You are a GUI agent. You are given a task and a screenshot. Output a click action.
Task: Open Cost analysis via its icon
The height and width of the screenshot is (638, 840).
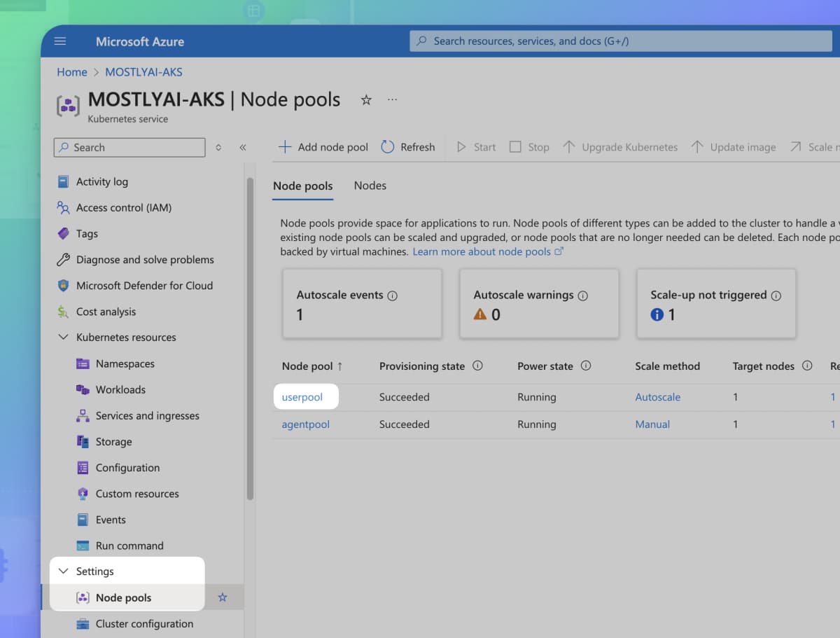click(x=63, y=311)
